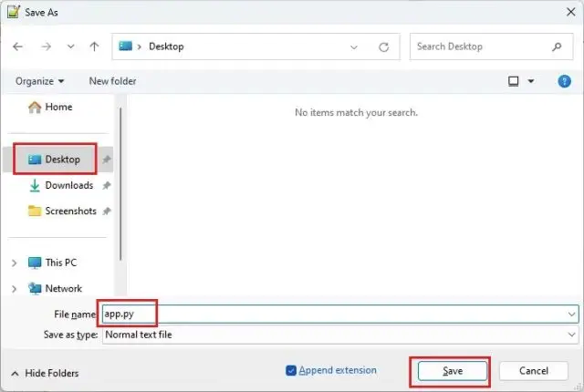Click Desktop in the address breadcrumb

(166, 46)
